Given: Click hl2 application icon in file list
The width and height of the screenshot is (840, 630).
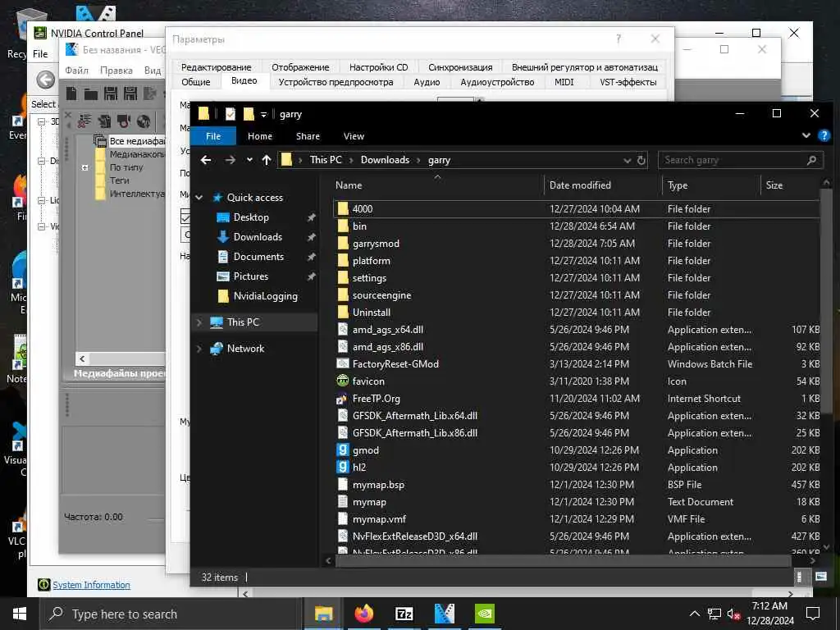Looking at the screenshot, I should [x=343, y=467].
